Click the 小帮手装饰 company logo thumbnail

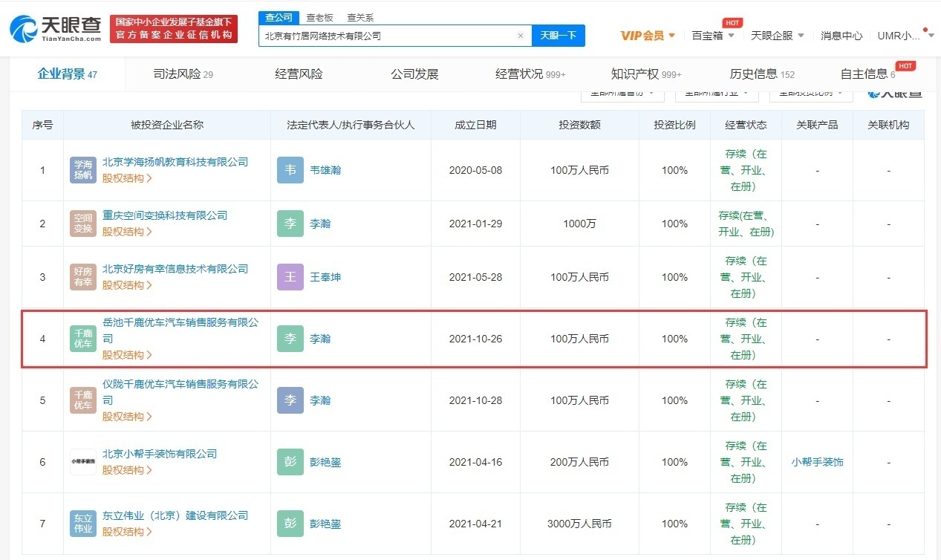83,462
